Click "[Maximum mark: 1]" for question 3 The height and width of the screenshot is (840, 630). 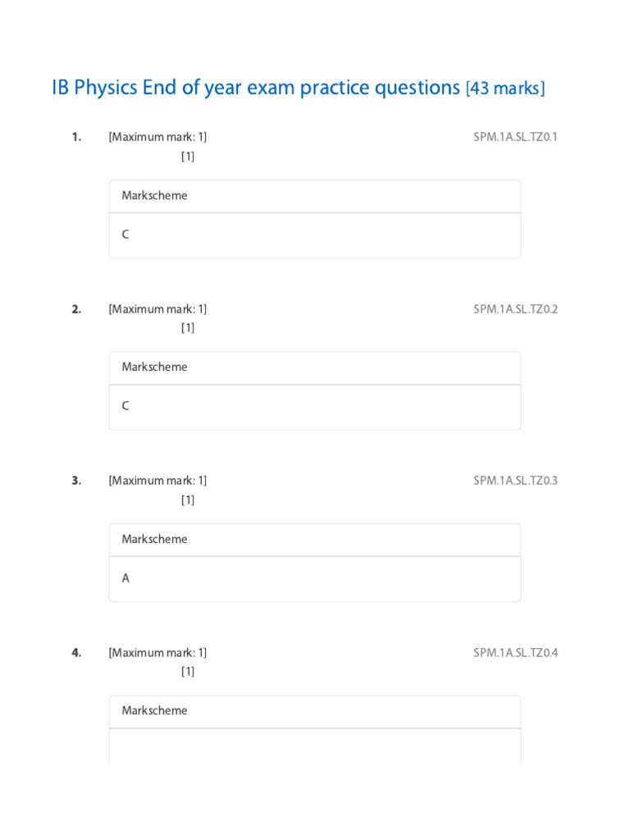point(157,481)
